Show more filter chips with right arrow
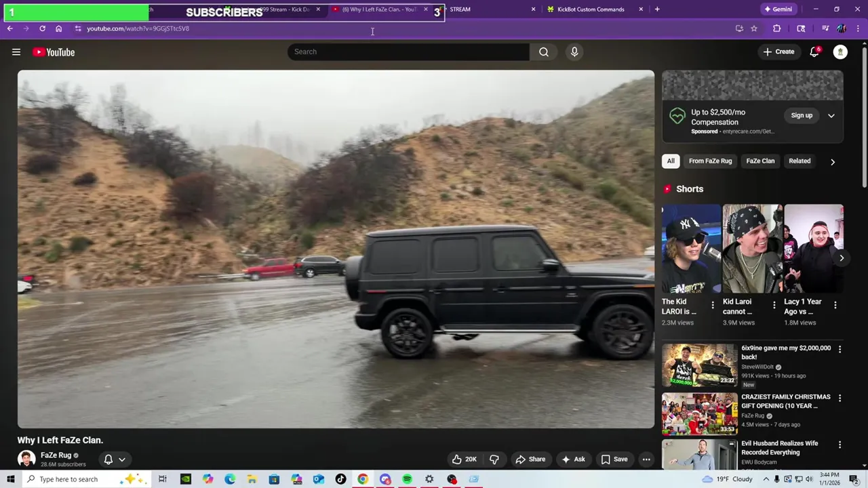 [833, 161]
